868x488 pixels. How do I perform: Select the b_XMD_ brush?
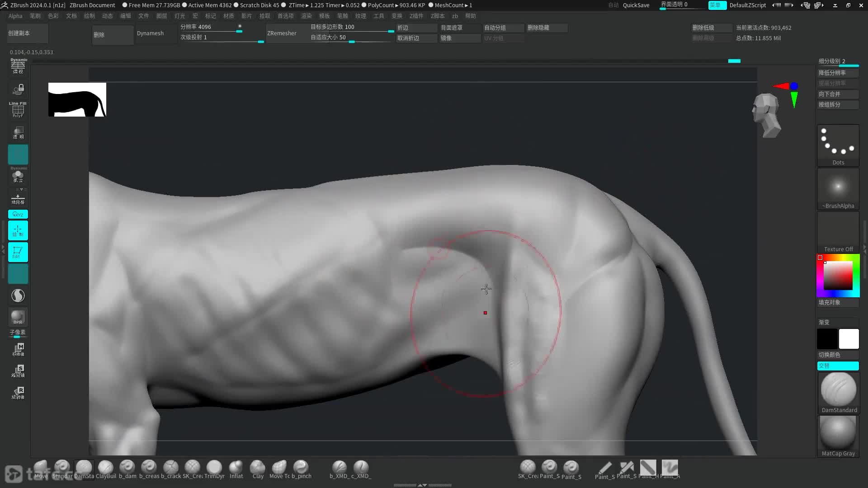(x=339, y=469)
